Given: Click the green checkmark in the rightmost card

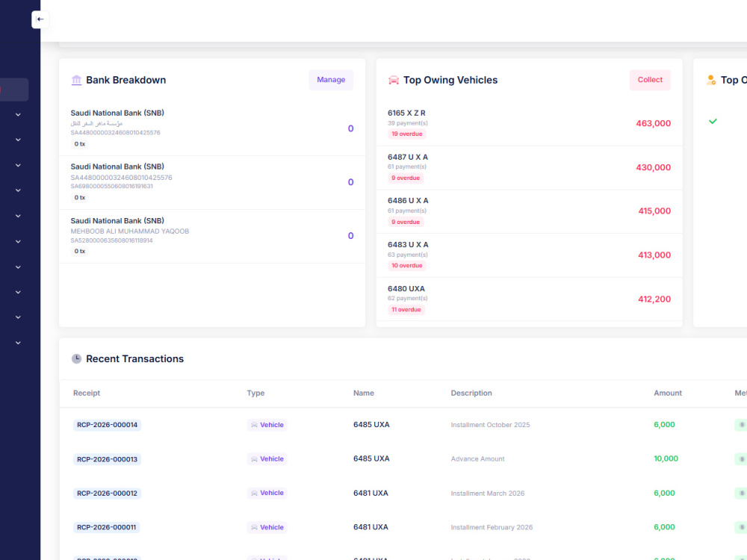Looking at the screenshot, I should click(713, 122).
